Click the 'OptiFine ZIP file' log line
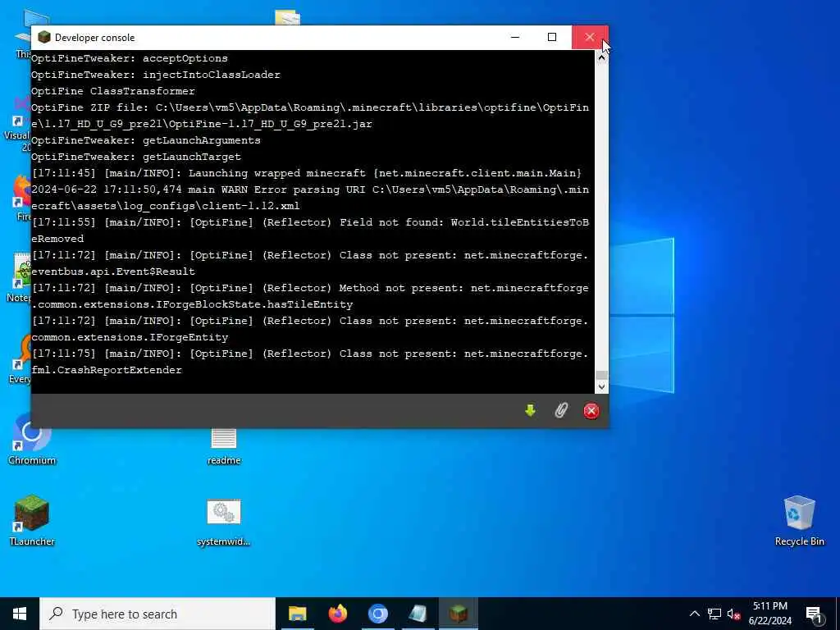Screen dimensions: 840x630 (x=310, y=116)
